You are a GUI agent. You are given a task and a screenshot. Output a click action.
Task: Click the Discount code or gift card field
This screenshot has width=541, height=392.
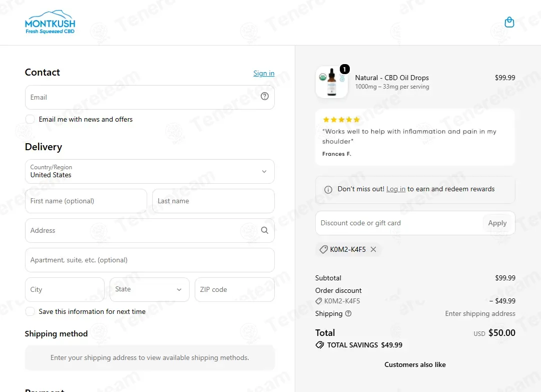coord(399,223)
